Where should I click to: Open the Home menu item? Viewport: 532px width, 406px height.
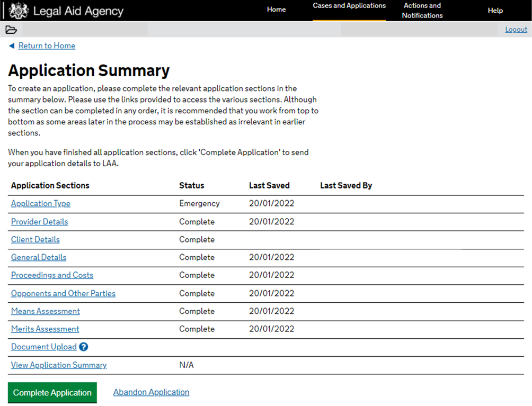pyautogui.click(x=276, y=10)
